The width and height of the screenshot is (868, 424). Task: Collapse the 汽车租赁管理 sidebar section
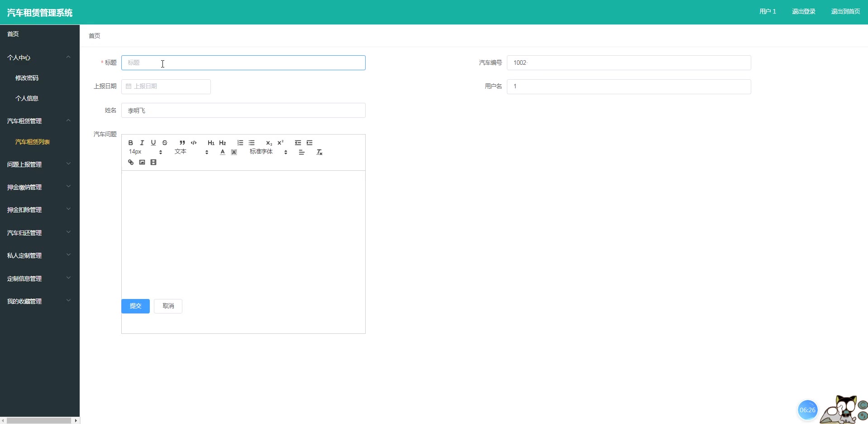tap(40, 120)
